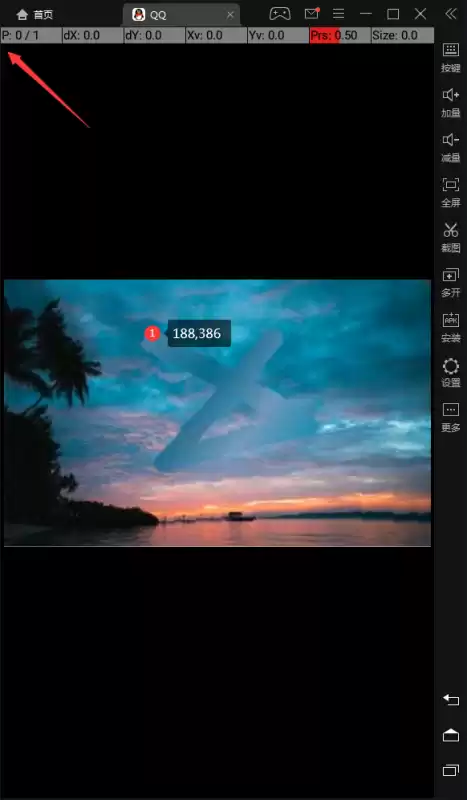The height and width of the screenshot is (800, 467).
Task: Open the multi-instance 多开 tool
Action: 451,282
